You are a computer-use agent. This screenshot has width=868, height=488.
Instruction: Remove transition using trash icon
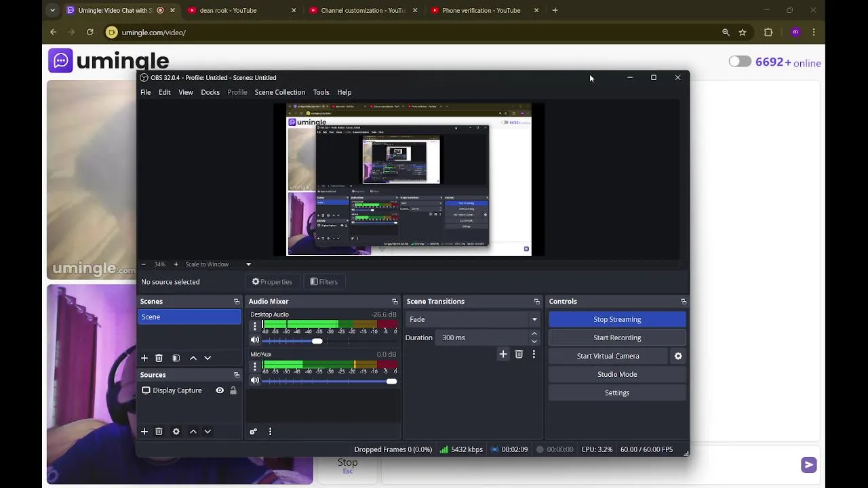[x=519, y=354]
